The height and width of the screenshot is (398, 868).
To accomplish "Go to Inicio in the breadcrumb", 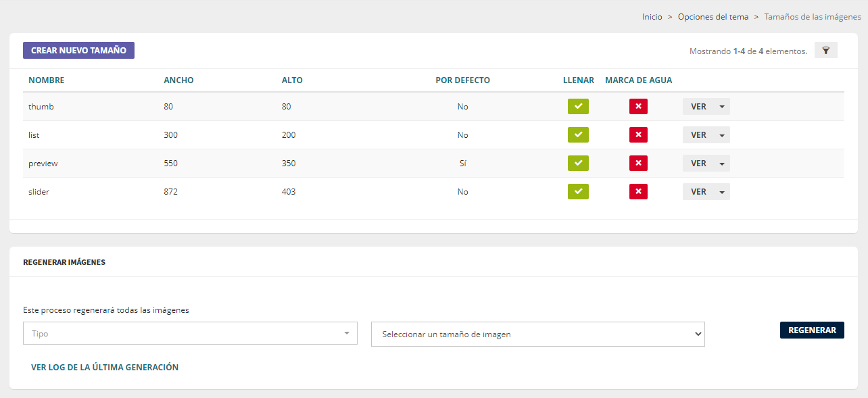I will (652, 17).
